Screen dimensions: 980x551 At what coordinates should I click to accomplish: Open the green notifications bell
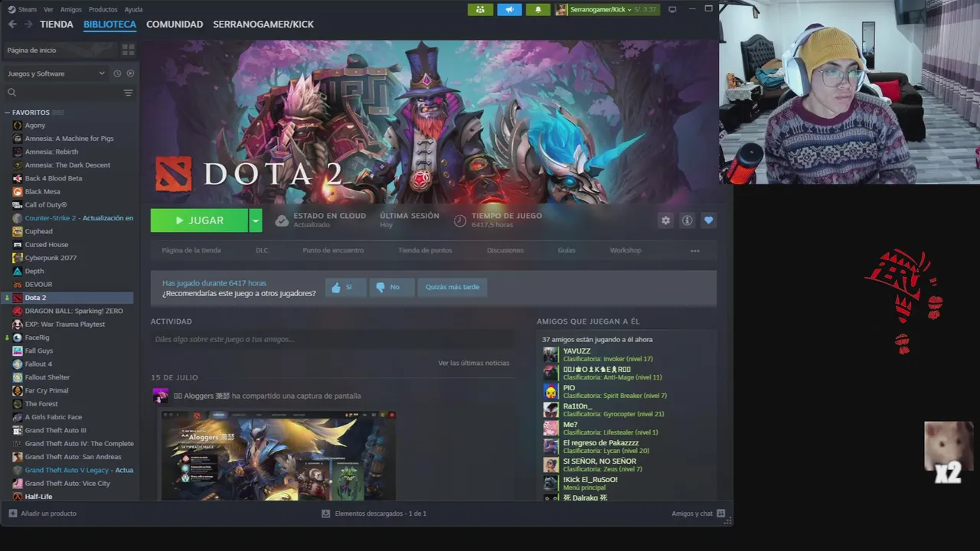538,9
